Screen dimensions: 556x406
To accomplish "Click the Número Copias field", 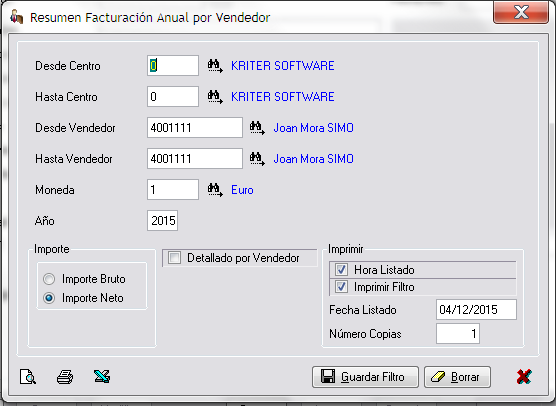I will (458, 333).
